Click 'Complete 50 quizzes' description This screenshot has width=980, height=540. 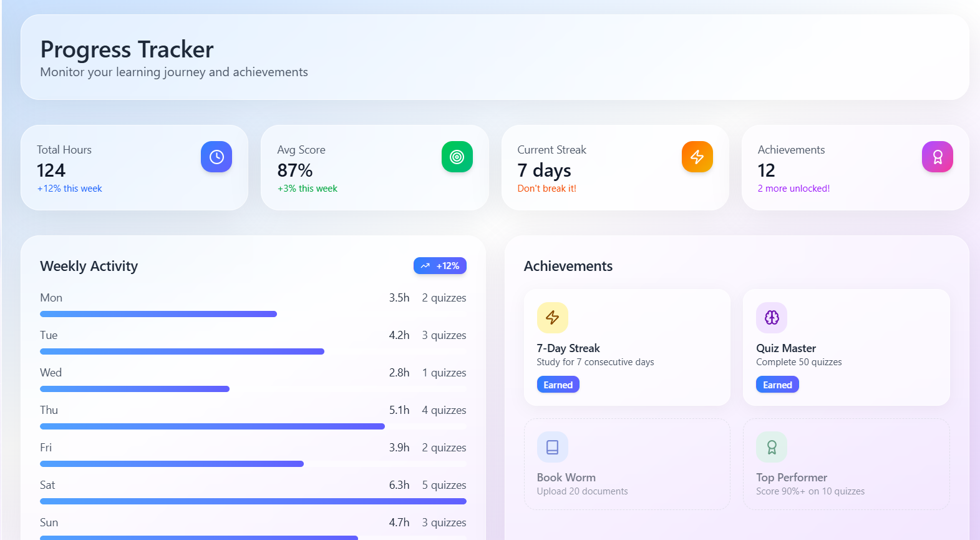(x=799, y=362)
